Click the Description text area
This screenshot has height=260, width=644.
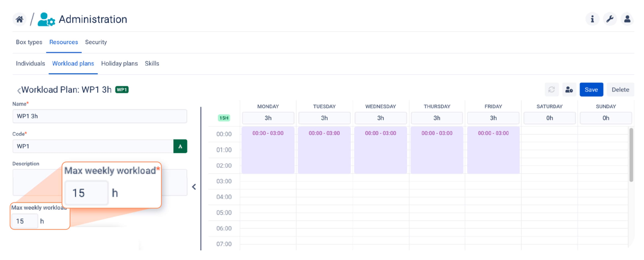click(100, 183)
